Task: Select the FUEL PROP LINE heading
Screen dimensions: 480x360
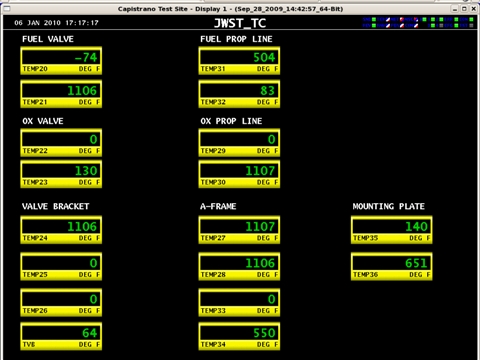Action: click(236, 39)
